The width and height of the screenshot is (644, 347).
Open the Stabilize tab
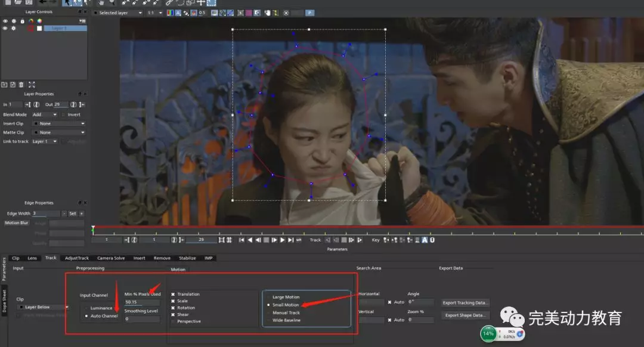(187, 258)
